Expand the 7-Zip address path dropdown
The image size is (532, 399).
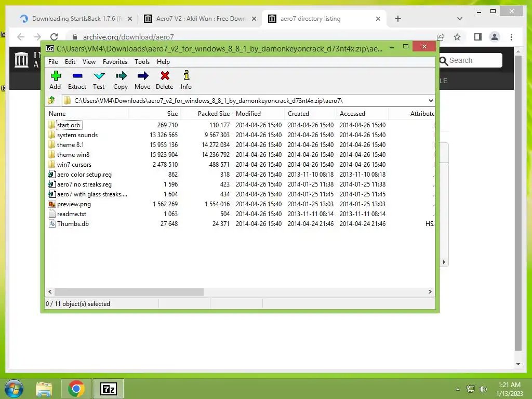coord(431,100)
